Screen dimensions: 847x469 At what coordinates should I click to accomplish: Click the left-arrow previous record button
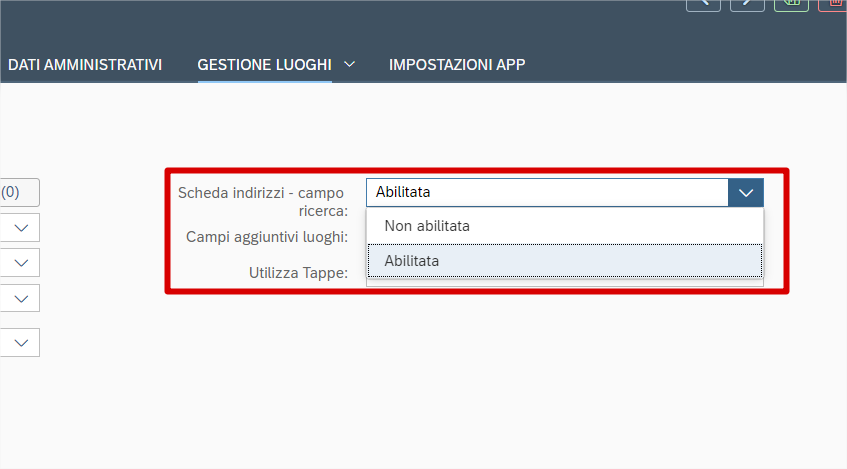click(x=704, y=4)
